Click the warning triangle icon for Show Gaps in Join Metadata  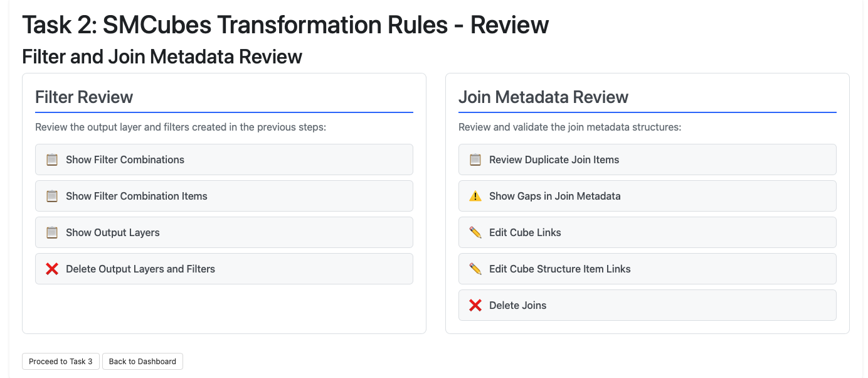point(475,196)
